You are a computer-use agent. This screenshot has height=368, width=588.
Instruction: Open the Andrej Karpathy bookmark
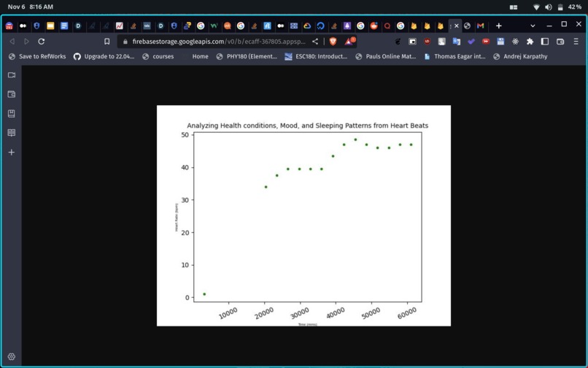coord(520,56)
